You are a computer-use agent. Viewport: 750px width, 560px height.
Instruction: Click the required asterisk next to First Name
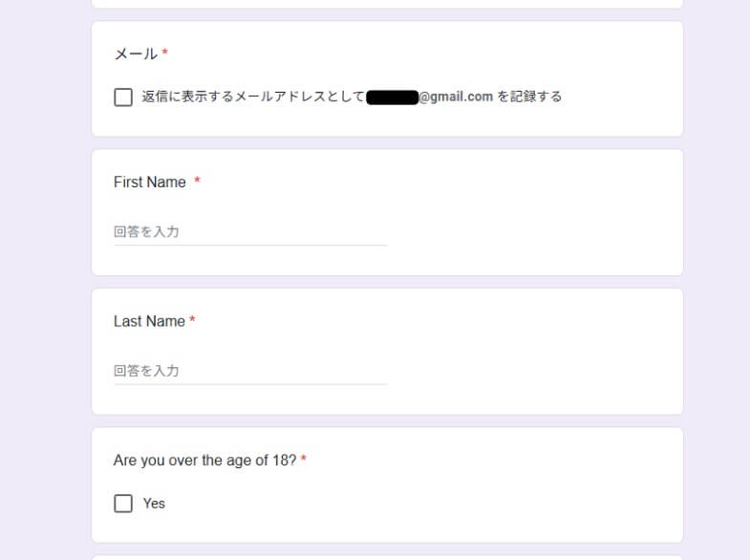point(197,182)
